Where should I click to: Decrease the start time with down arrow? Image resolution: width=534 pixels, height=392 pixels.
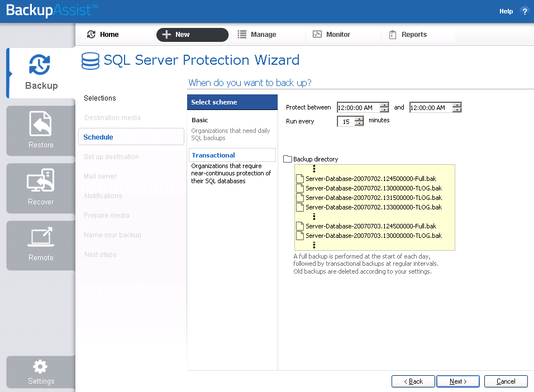coord(384,110)
